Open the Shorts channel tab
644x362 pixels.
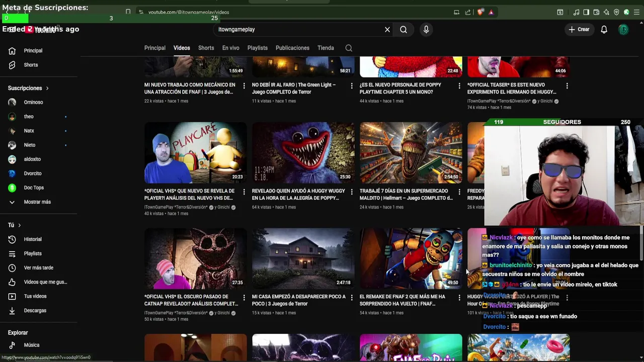(x=206, y=48)
